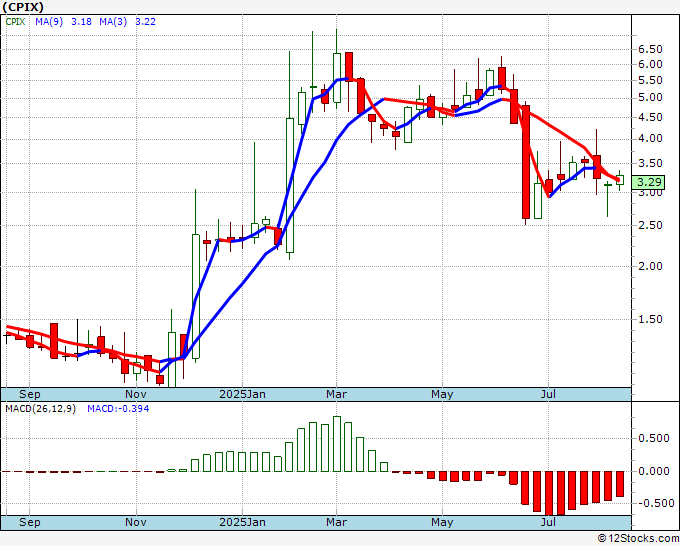Click the 5.50 price axis label

(650, 80)
